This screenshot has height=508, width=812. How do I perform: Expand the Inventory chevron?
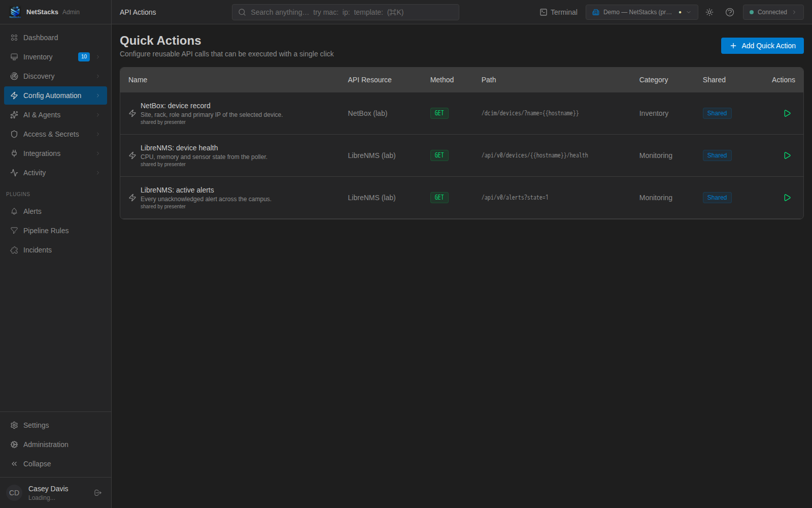point(98,57)
